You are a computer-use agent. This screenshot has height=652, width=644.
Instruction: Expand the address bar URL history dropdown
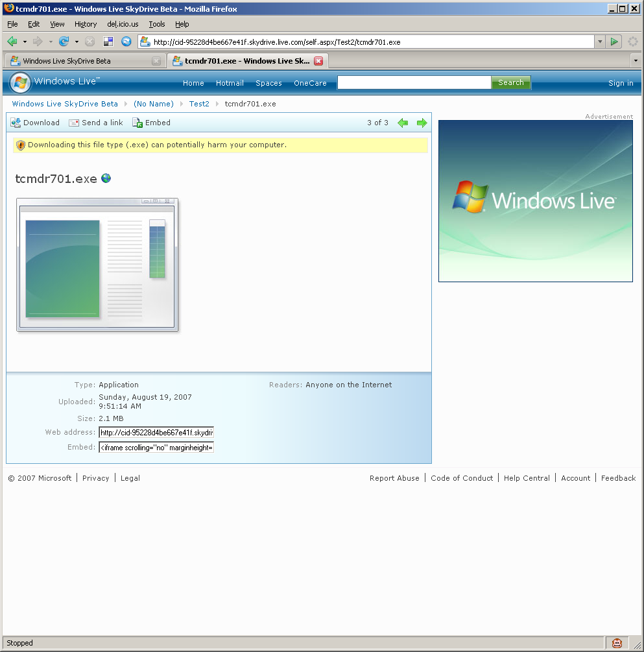(599, 42)
